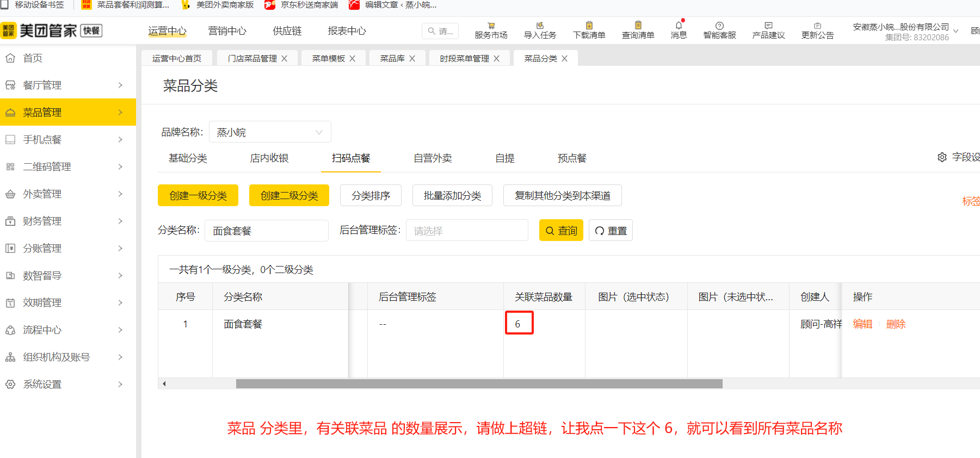Click the 导入任务 icon in header
Screen dimensions: 980x458
[540, 26]
